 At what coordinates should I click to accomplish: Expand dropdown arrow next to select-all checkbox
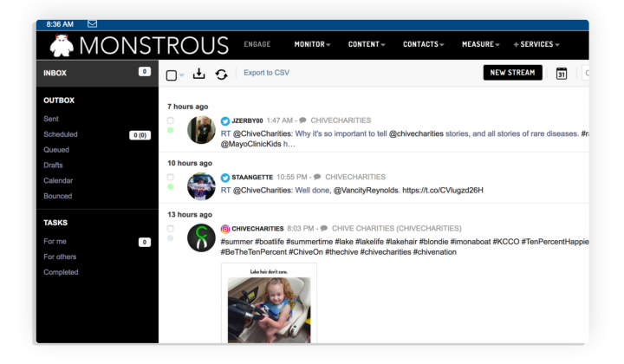pos(181,75)
